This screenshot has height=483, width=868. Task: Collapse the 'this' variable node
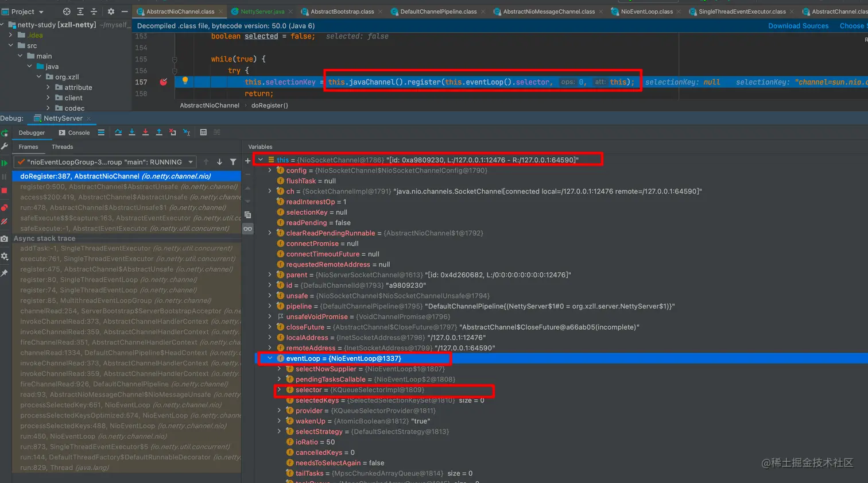(261, 160)
